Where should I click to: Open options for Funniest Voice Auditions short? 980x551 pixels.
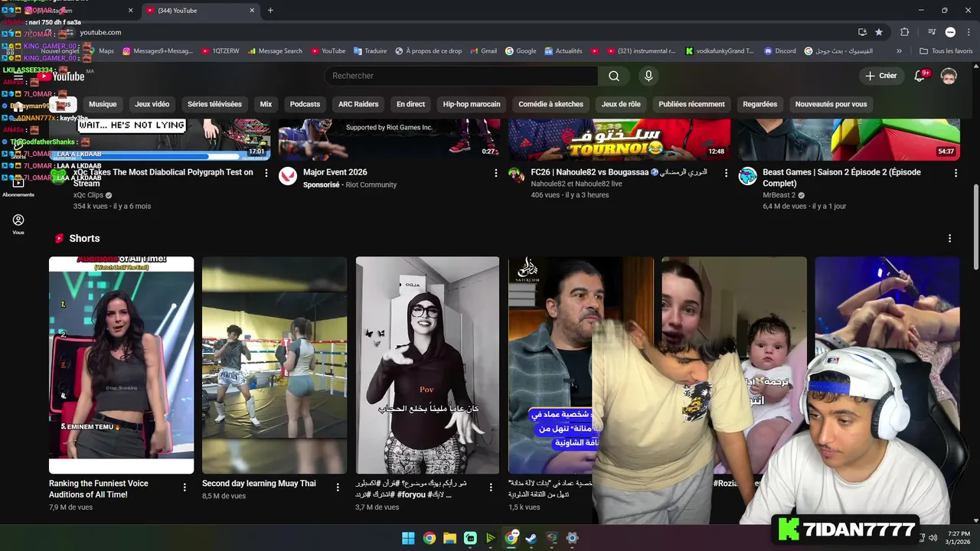185,487
